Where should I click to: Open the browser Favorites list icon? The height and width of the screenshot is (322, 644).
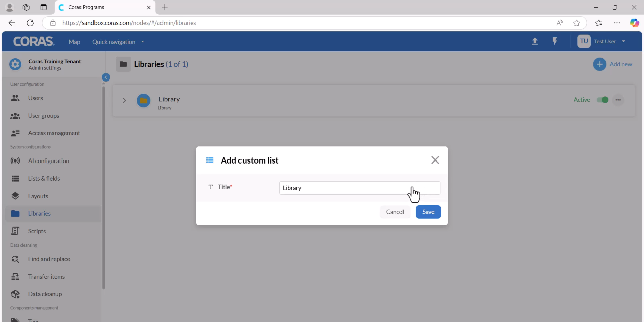[x=599, y=23]
